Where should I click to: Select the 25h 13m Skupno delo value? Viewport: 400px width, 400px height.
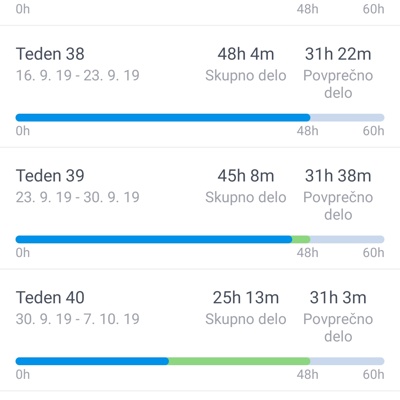click(x=246, y=297)
